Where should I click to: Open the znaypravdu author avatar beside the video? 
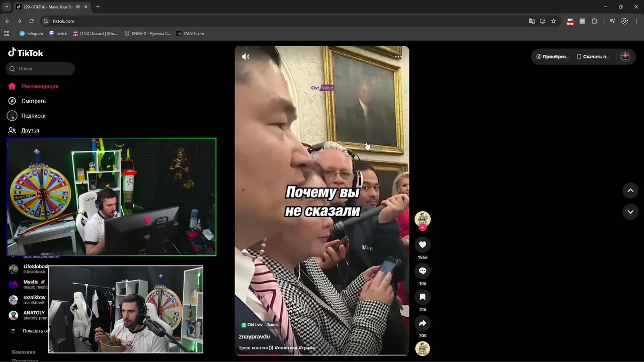point(423,219)
